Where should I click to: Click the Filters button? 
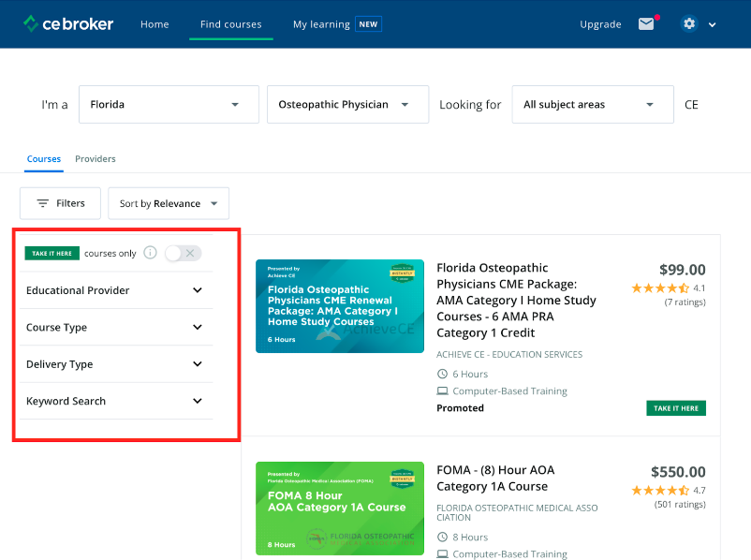click(60, 203)
